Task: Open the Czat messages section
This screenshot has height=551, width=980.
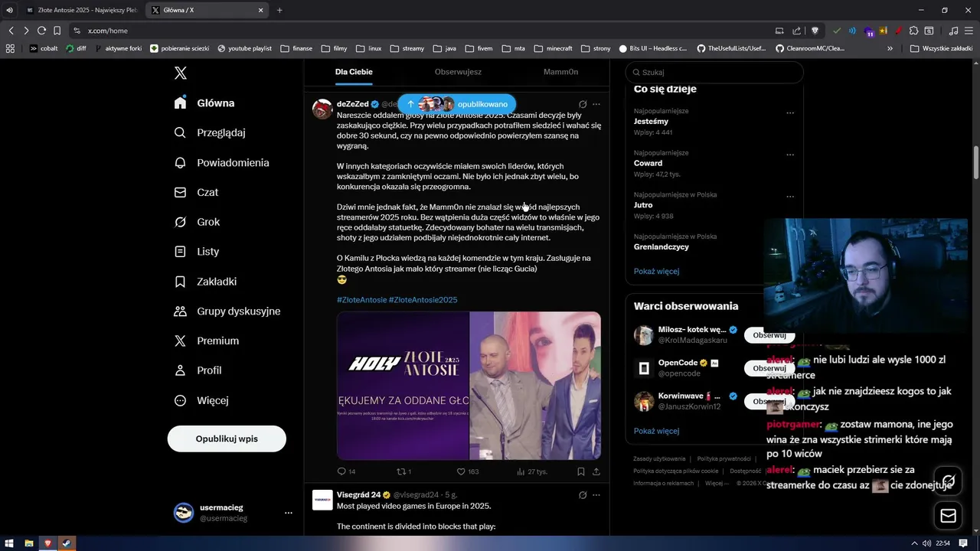Action: (197, 192)
